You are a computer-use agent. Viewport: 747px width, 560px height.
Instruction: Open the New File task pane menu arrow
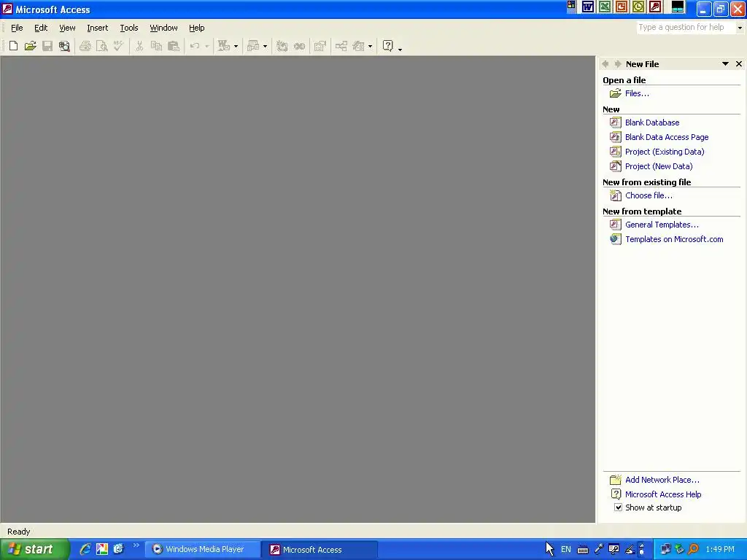725,64
